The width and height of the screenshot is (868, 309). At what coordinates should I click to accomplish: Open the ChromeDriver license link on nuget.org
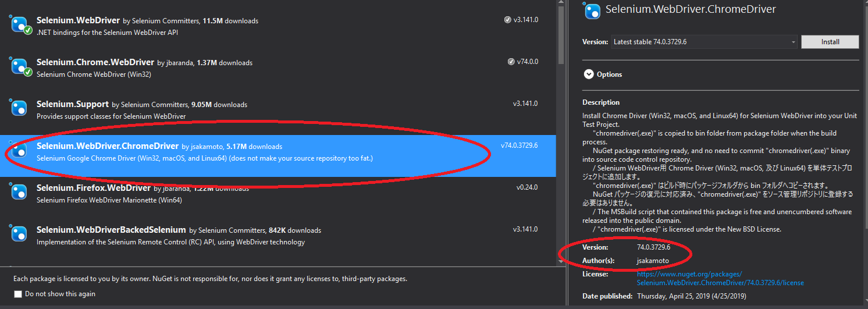pyautogui.click(x=720, y=278)
